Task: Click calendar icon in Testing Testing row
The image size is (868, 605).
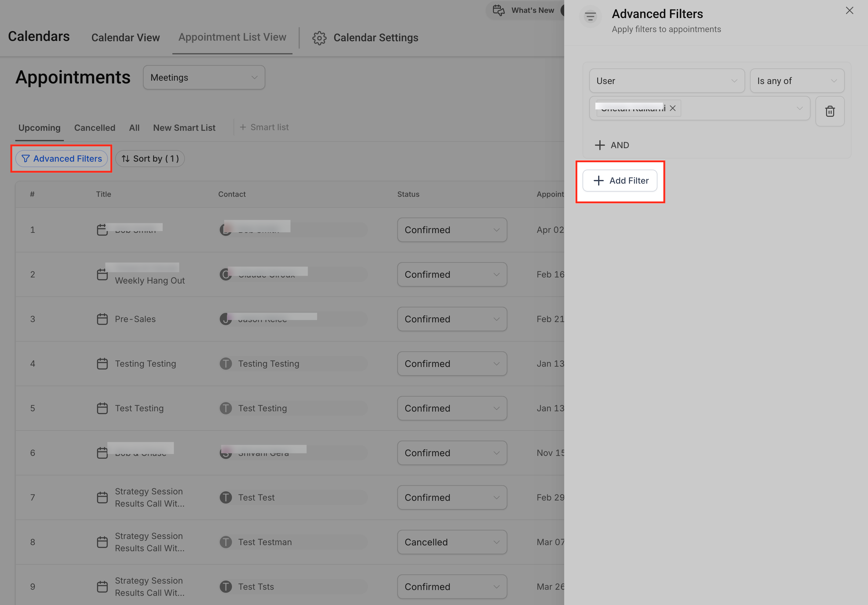Action: 102,364
